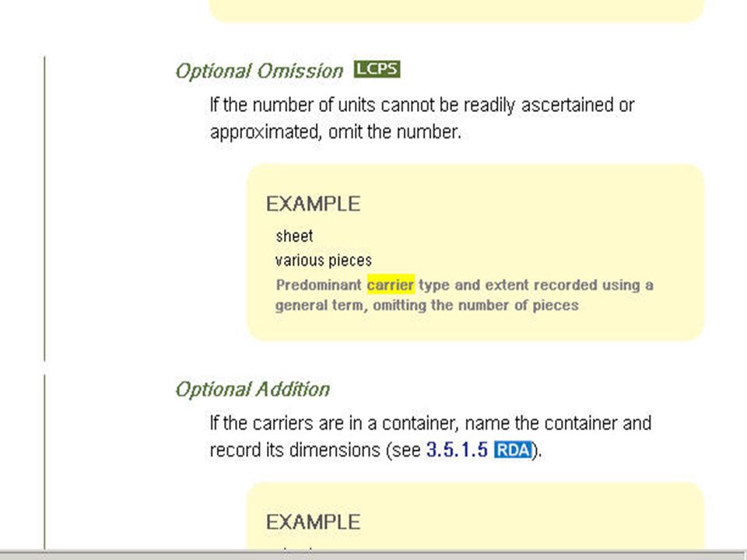Open the LCPS policy statement badge
Image resolution: width=747 pixels, height=560 pixels.
tap(377, 69)
